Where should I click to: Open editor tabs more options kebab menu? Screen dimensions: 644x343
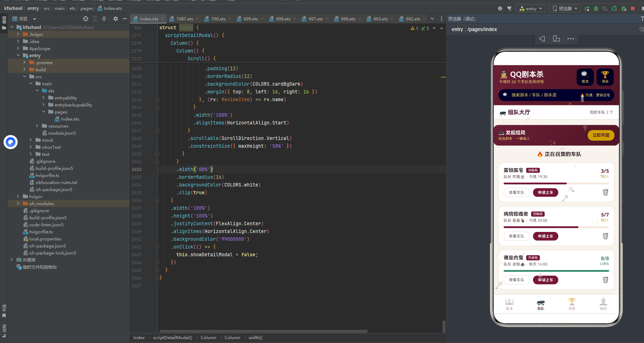(442, 19)
